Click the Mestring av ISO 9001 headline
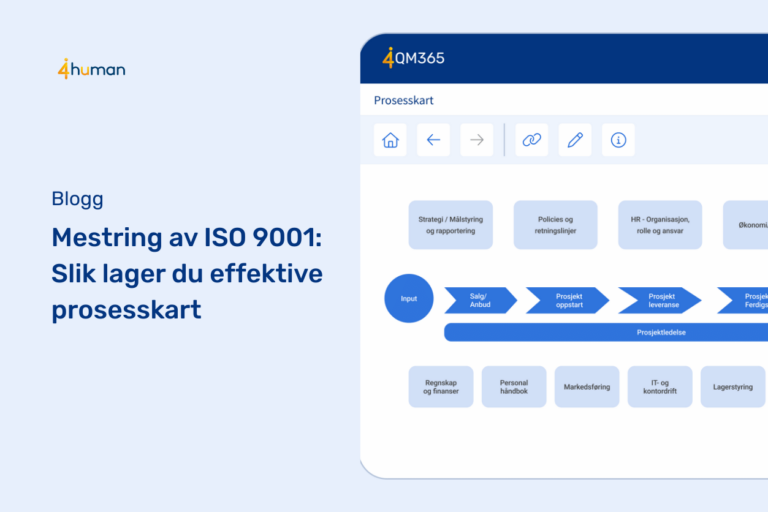Viewport: 768px width, 512px height. point(187,273)
